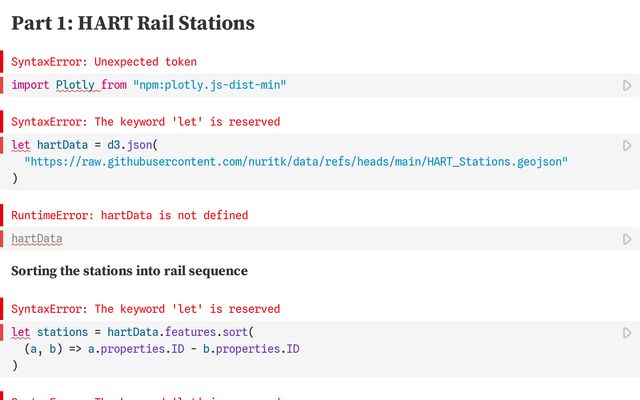Click the "npm:plotly.js-dist-min" string

210,85
